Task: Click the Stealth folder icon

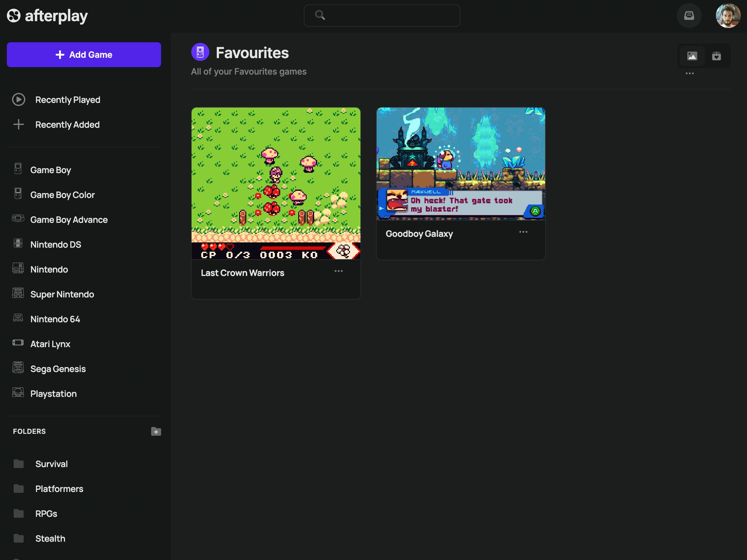Action: pos(19,538)
